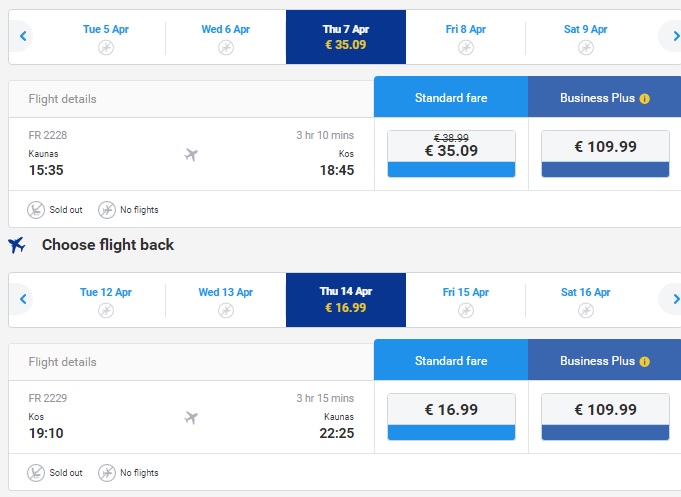Pick the € 16.99 standard return fare

tap(451, 417)
